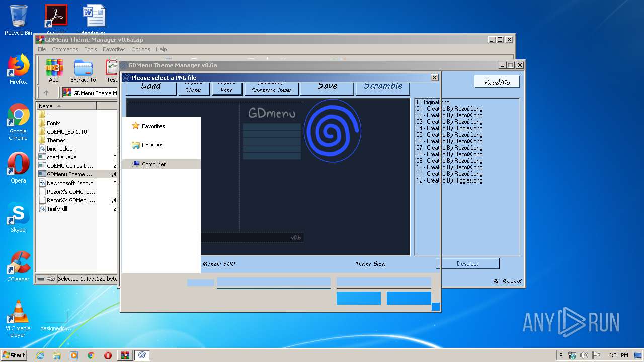This screenshot has height=362, width=644.
Task: Show hidden system tray icons
Action: [561, 355]
